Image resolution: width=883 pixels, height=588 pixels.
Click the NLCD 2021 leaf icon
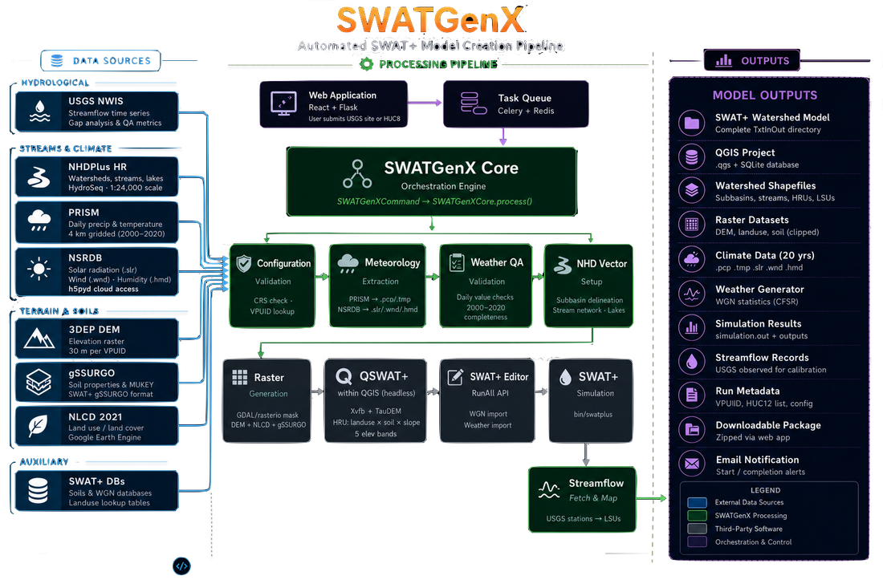[39, 426]
